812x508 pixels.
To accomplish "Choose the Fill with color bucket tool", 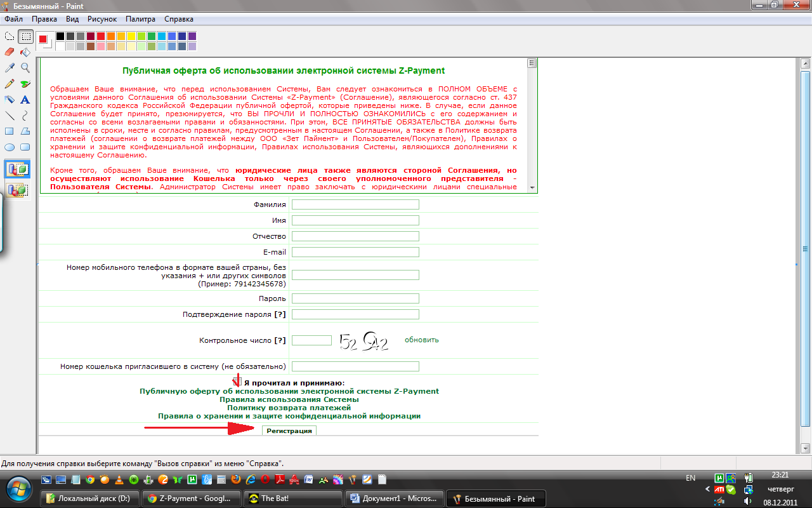I will (25, 52).
